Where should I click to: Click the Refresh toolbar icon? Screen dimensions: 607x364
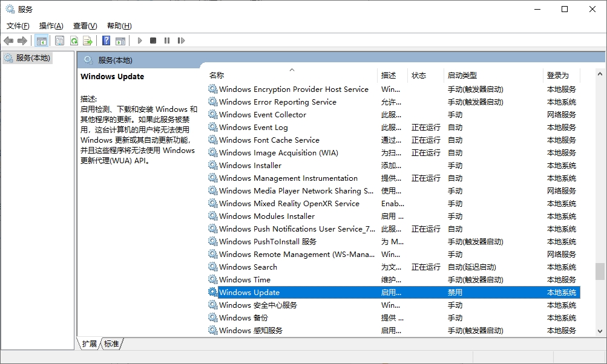74,41
